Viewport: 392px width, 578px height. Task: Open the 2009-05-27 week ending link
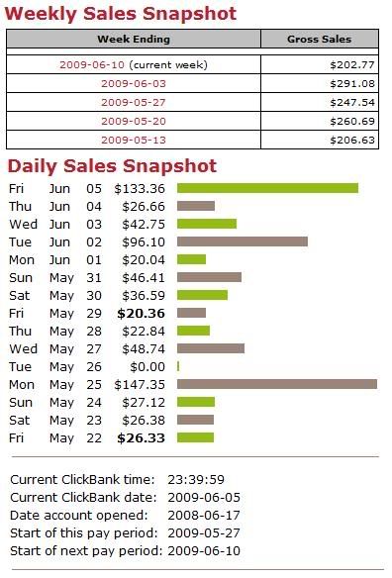pyautogui.click(x=134, y=103)
